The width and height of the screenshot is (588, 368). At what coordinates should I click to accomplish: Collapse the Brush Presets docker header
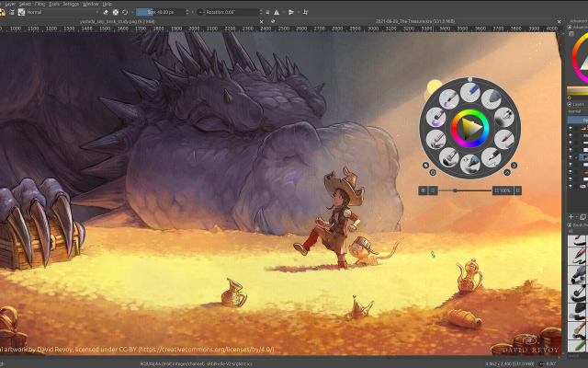click(x=570, y=224)
